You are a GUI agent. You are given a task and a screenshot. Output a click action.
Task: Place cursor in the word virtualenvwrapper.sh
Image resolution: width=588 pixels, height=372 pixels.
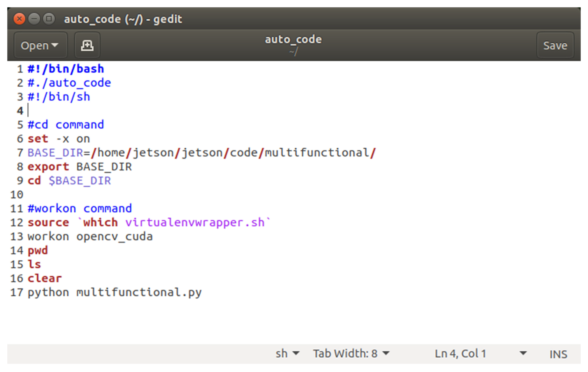195,223
